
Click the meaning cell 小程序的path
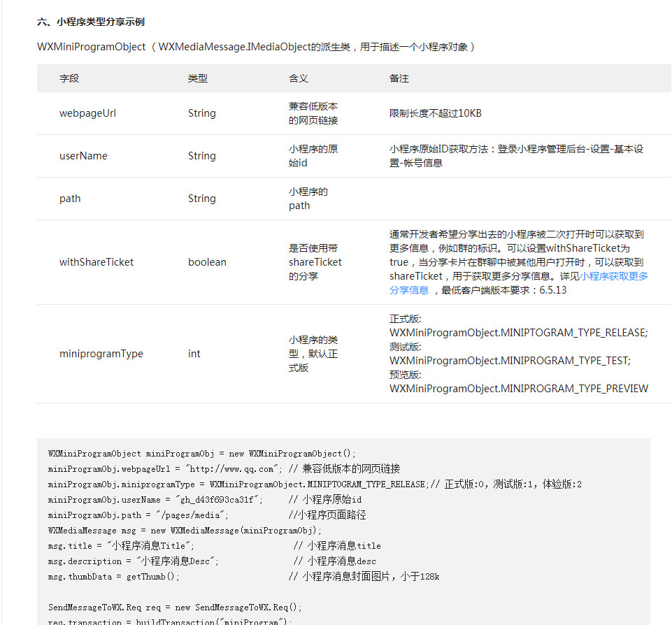pyautogui.click(x=308, y=199)
